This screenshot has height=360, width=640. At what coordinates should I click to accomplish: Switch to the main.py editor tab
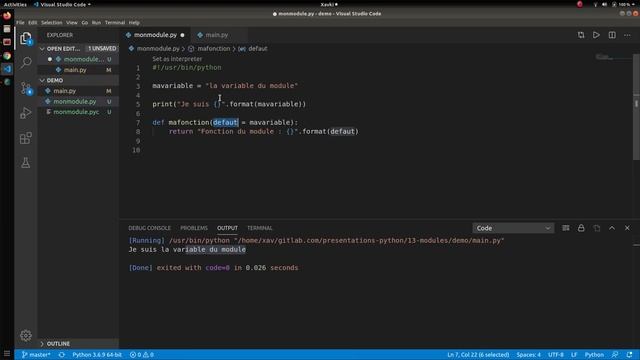(217, 35)
